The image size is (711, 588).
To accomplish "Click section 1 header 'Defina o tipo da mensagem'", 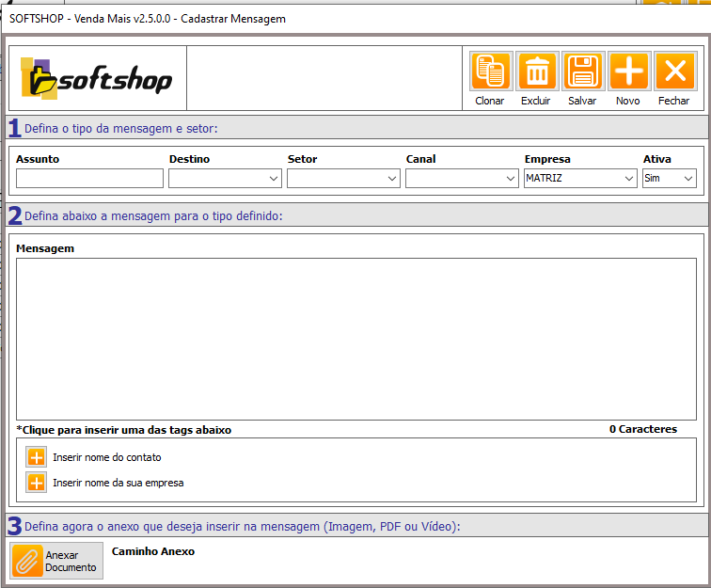I will [120, 128].
